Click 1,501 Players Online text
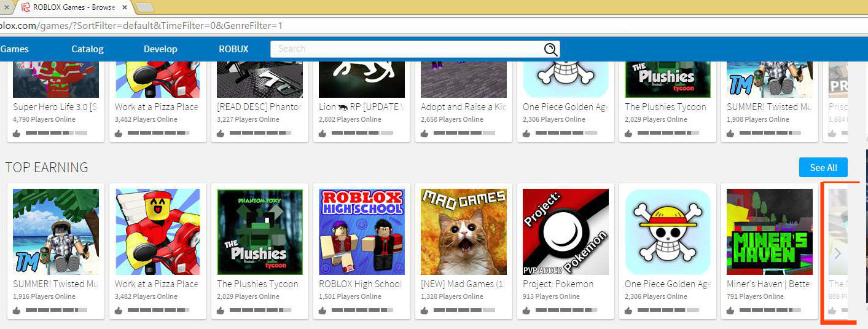The height and width of the screenshot is (329, 868). point(350,296)
